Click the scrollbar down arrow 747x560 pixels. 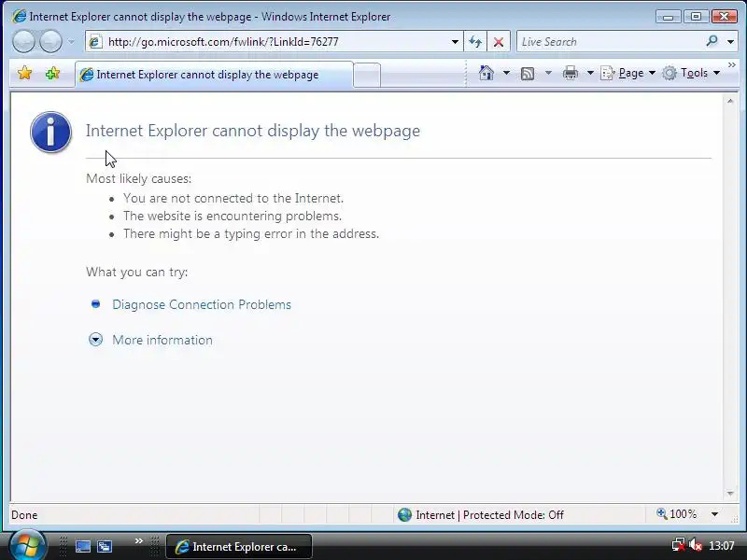point(730,494)
